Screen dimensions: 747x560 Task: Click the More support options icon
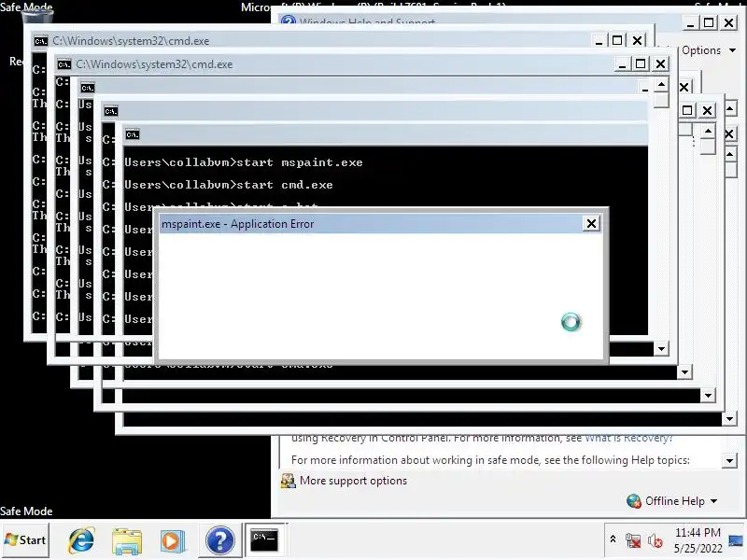[288, 481]
